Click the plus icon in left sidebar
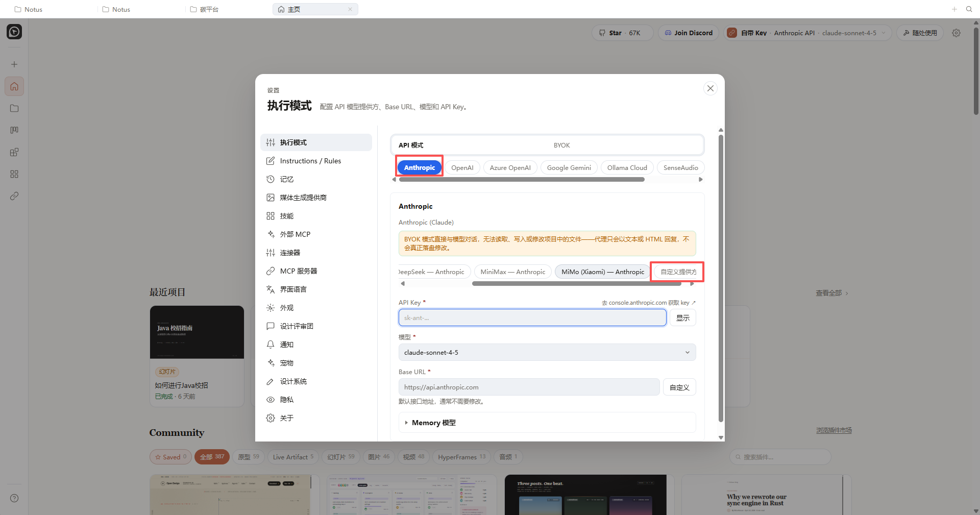This screenshot has width=980, height=515. point(14,64)
